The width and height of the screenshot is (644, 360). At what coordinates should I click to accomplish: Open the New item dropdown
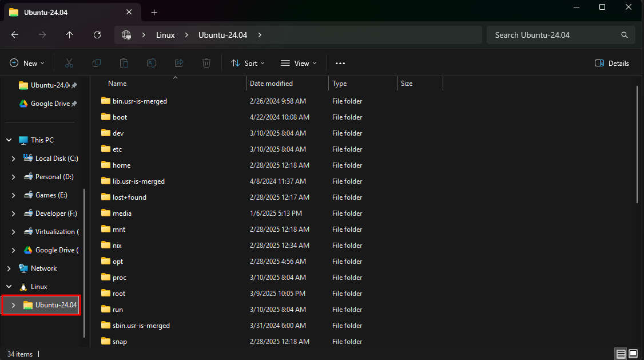point(27,64)
